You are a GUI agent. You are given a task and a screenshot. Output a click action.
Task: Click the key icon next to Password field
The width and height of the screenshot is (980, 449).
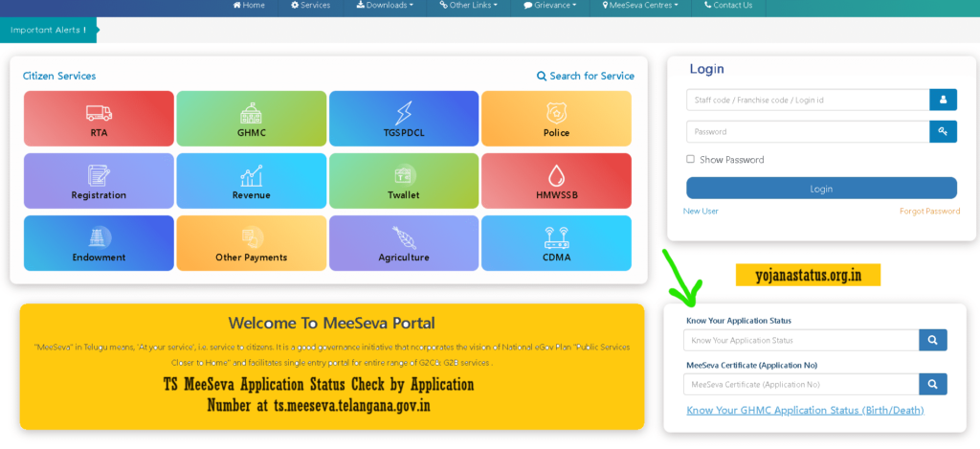(943, 132)
